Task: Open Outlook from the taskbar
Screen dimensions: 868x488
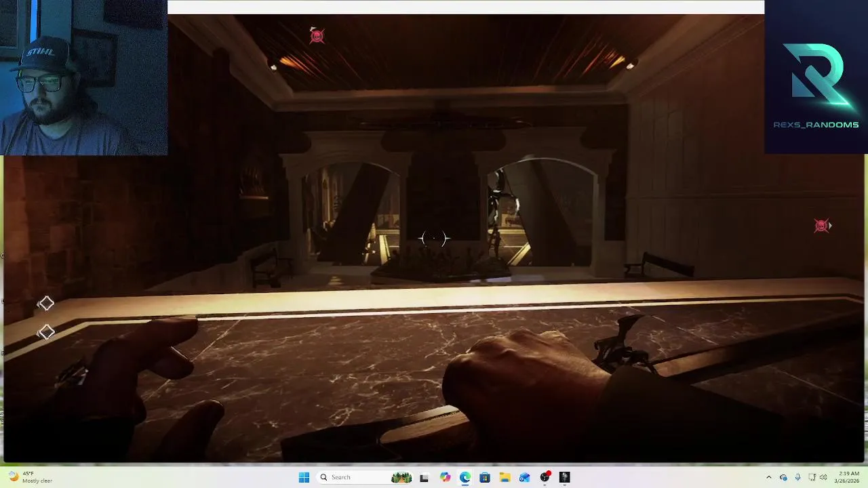Action: coord(524,477)
